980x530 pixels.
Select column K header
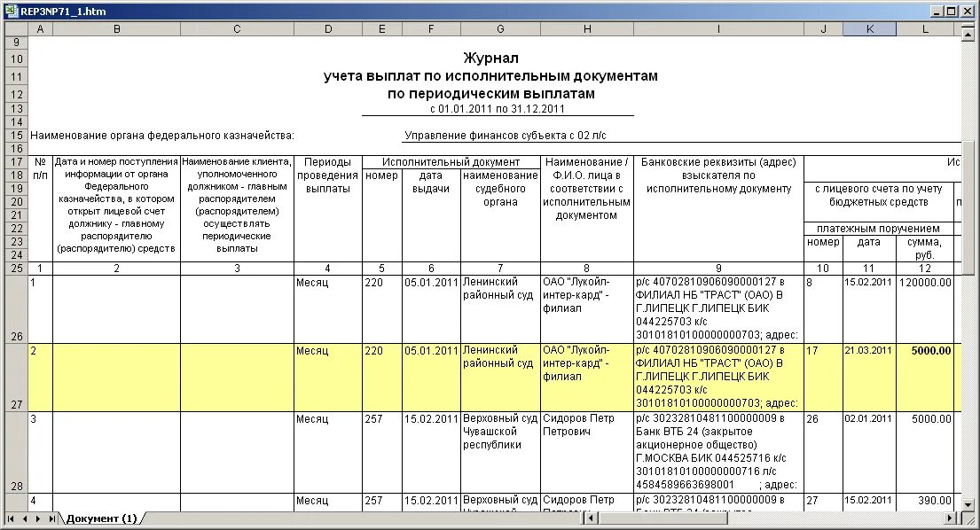pyautogui.click(x=869, y=29)
